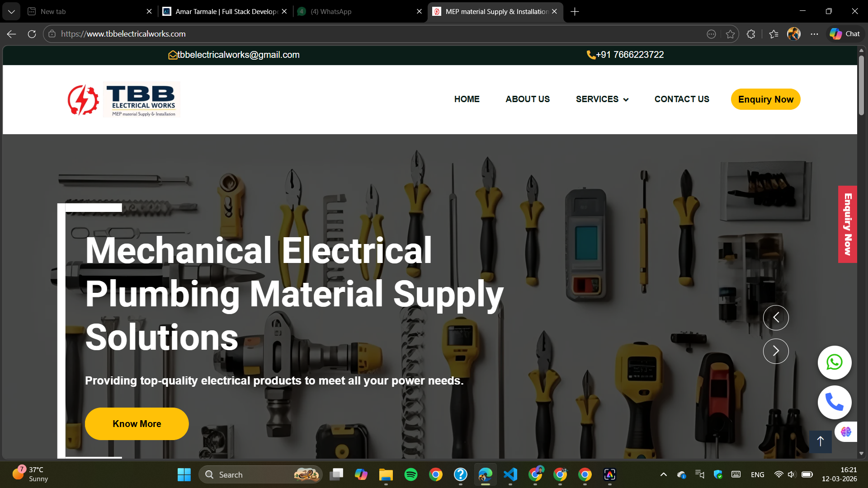
Task: Click the scroll-to-top arrow button
Action: (820, 441)
